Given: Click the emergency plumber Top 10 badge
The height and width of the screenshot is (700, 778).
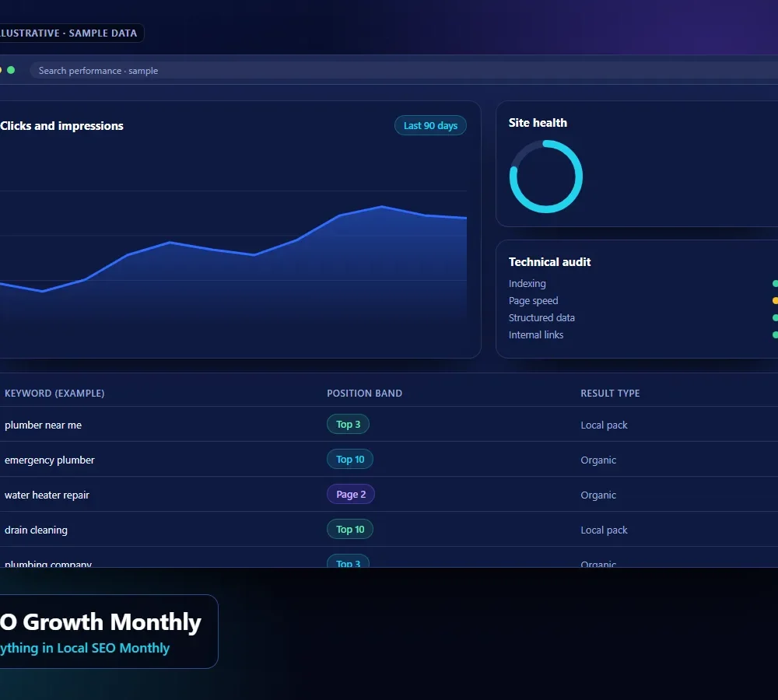Looking at the screenshot, I should (350, 460).
